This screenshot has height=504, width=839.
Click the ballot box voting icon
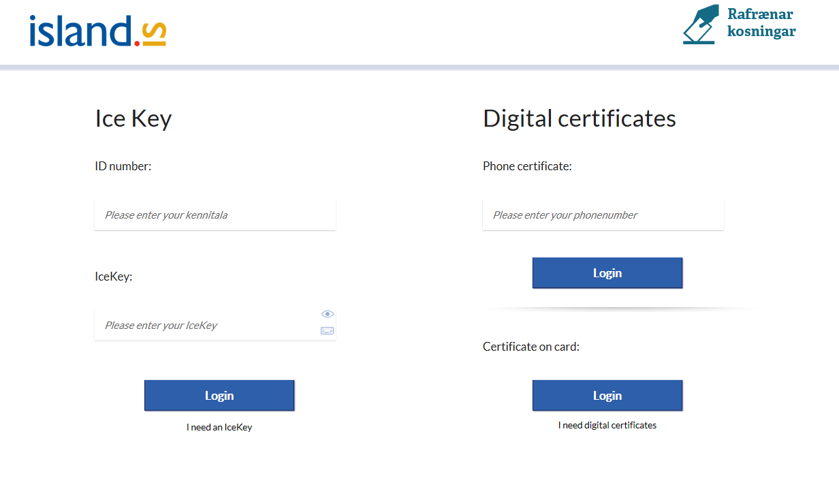coord(700,25)
